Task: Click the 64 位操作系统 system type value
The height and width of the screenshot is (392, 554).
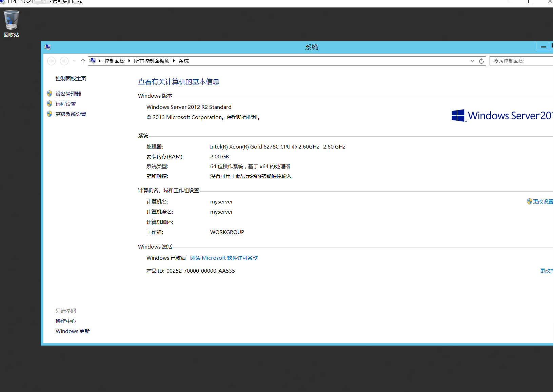Action: [250, 166]
